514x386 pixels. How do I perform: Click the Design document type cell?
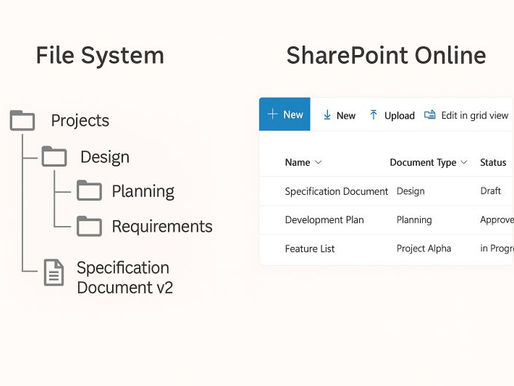tap(410, 191)
